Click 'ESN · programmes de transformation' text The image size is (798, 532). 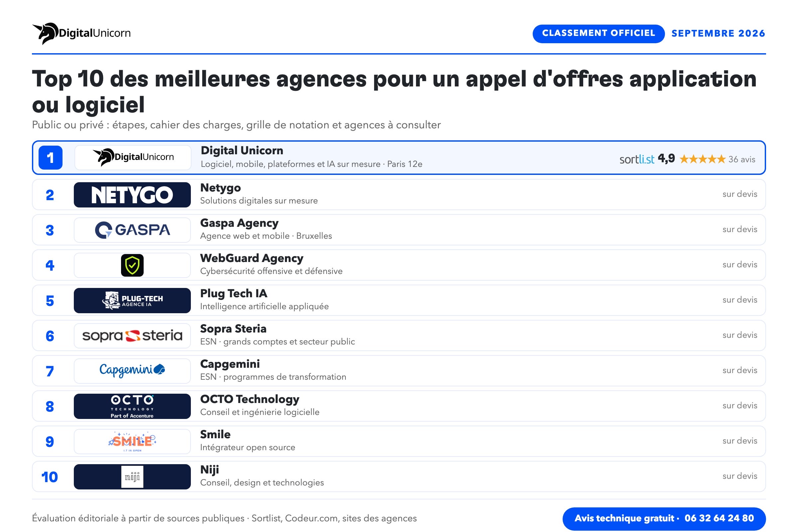point(273,377)
